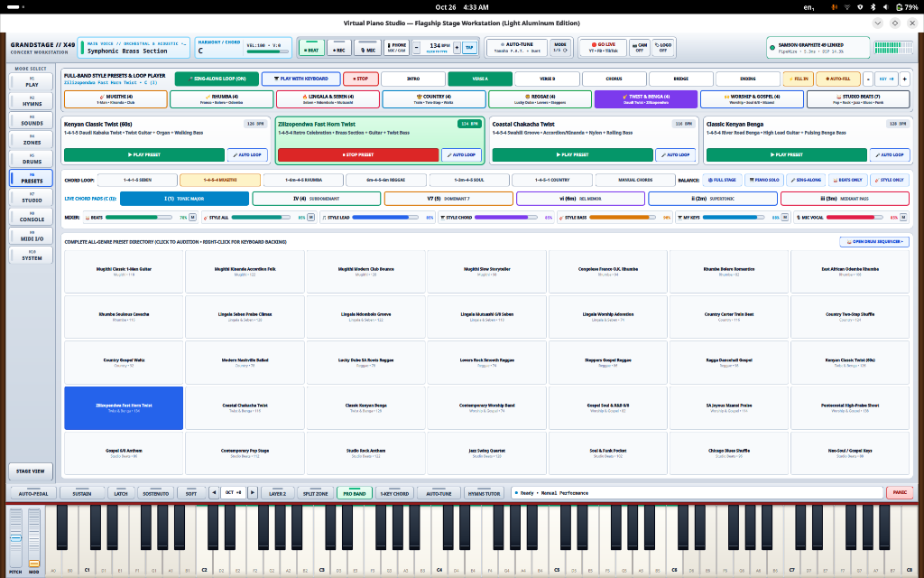Toggle the AUTO-FILL button
Screen dimensions: 924x578
pos(838,79)
